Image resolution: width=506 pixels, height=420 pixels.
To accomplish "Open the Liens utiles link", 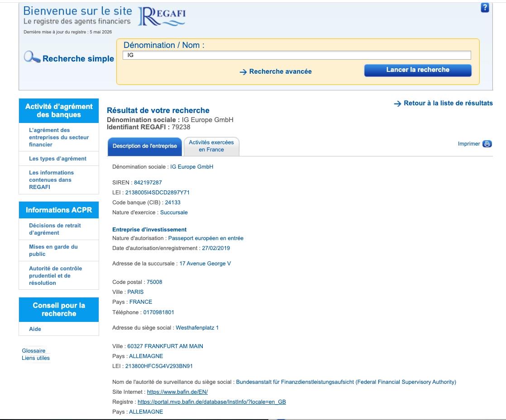I will [x=36, y=358].
